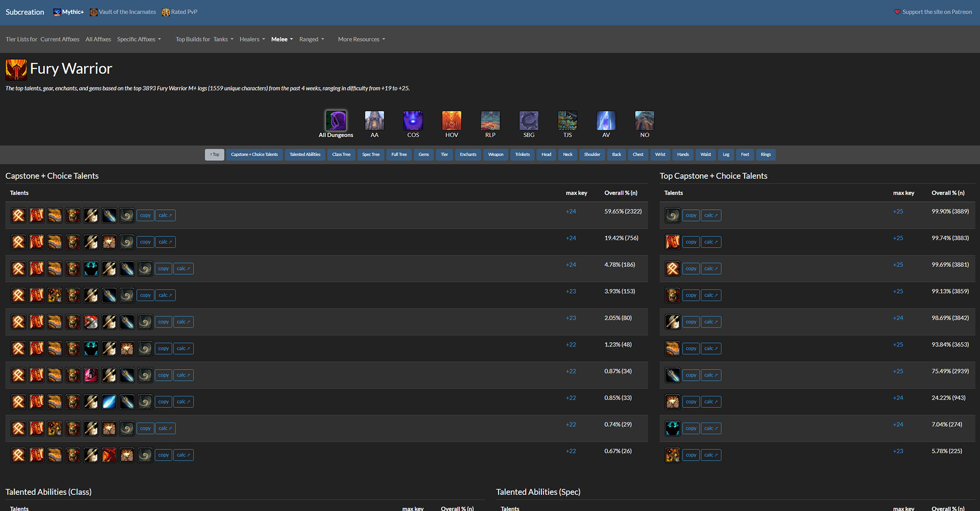Viewport: 980px width, 511px height.
Task: Click the 93.84% top talent icon
Action: (673, 349)
